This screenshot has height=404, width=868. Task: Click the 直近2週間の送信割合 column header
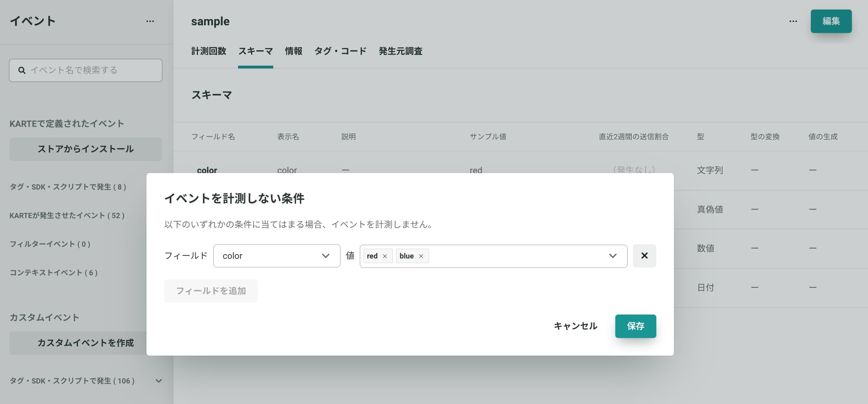coord(634,137)
